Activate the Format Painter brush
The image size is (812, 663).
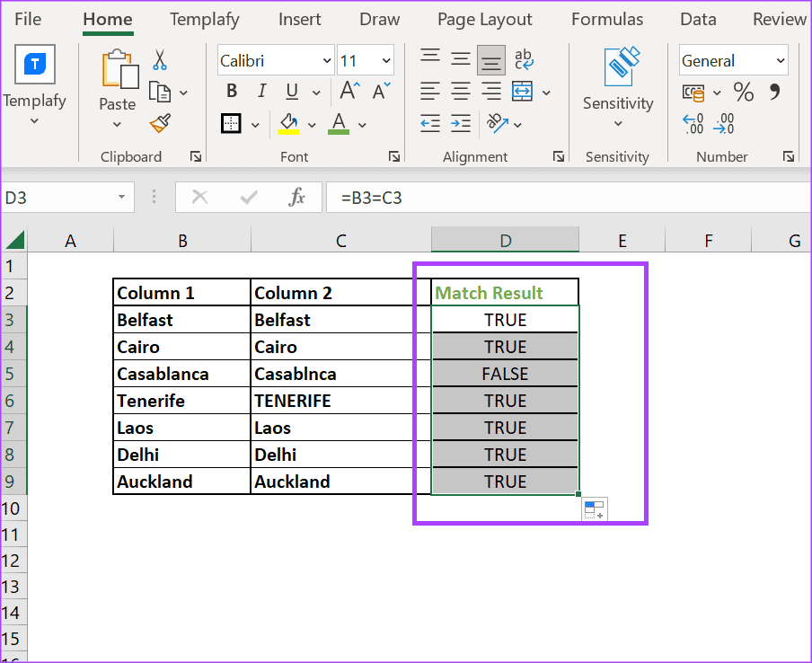tap(160, 123)
